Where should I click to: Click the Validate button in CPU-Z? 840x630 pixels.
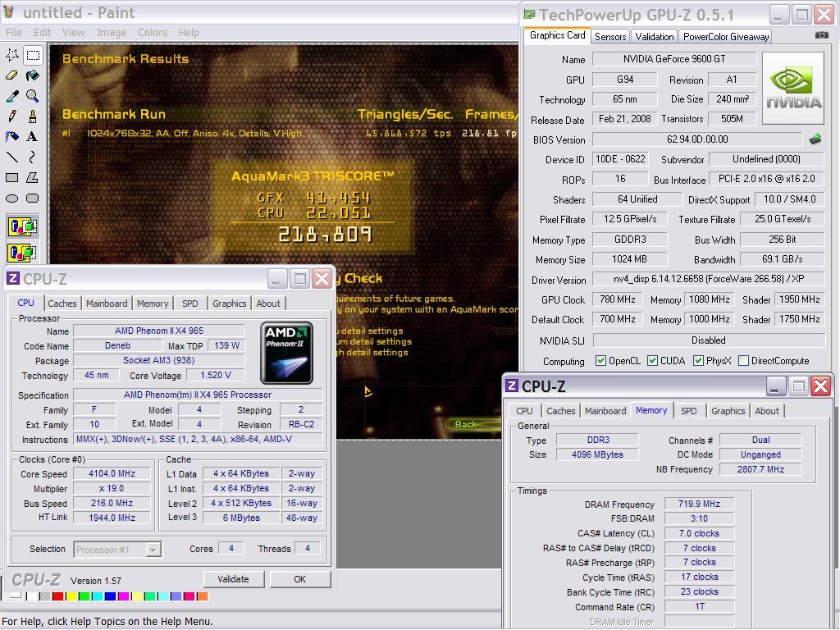point(234,579)
